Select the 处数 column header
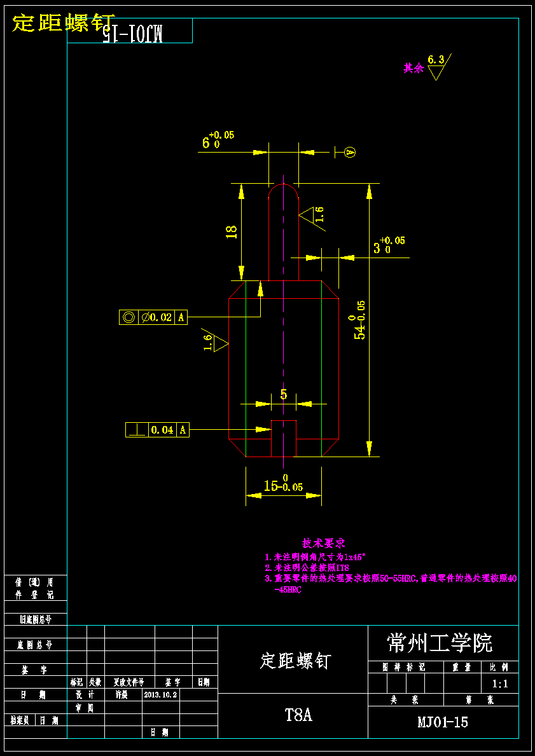The image size is (535, 756). click(x=95, y=682)
